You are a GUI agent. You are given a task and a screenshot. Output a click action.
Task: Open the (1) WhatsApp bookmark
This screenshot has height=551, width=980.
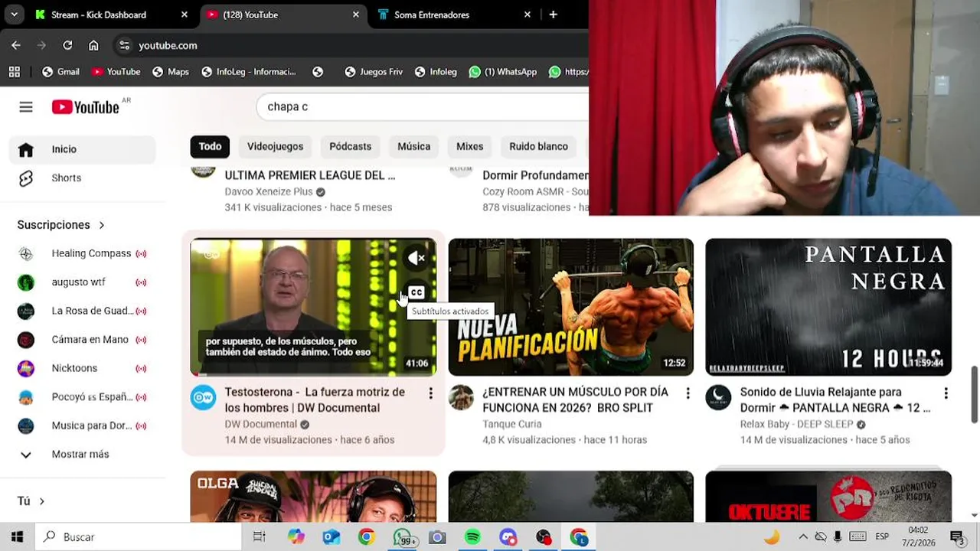[x=503, y=72]
